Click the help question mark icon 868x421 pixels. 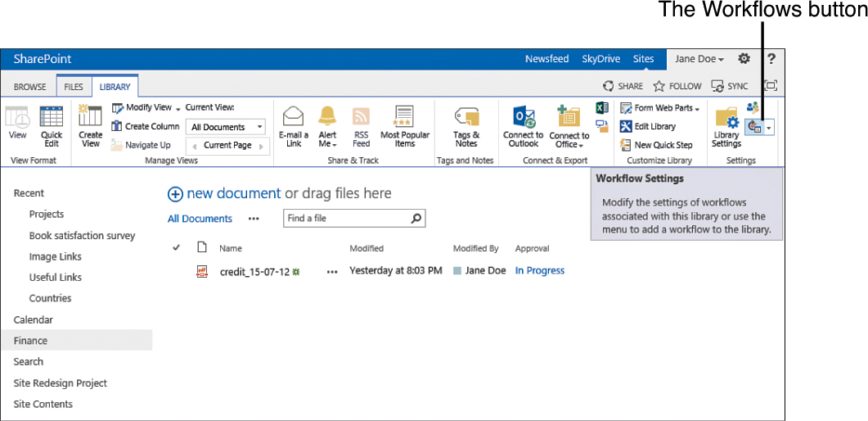pos(771,59)
